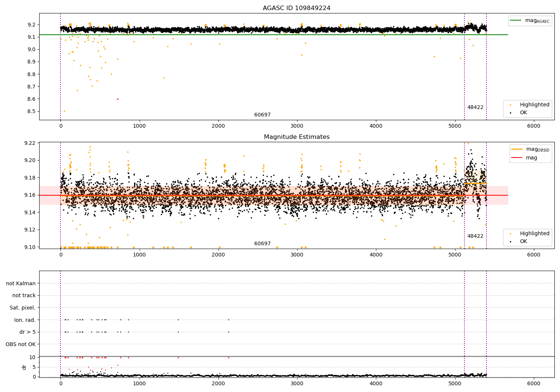Viewport: 560px width, 392px height.
Task: Click the title 'AGASC ID 109849224'
Action: click(x=296, y=8)
